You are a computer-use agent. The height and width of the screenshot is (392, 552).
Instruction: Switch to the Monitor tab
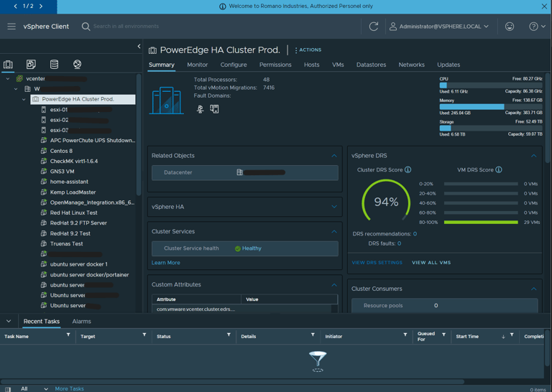tap(197, 65)
